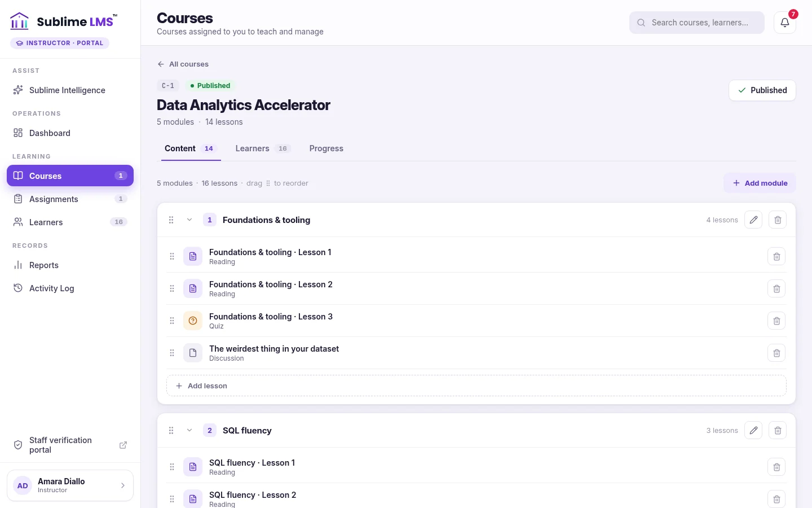812x508 pixels.
Task: Click reading icon of Foundations Lesson 2
Action: point(193,289)
